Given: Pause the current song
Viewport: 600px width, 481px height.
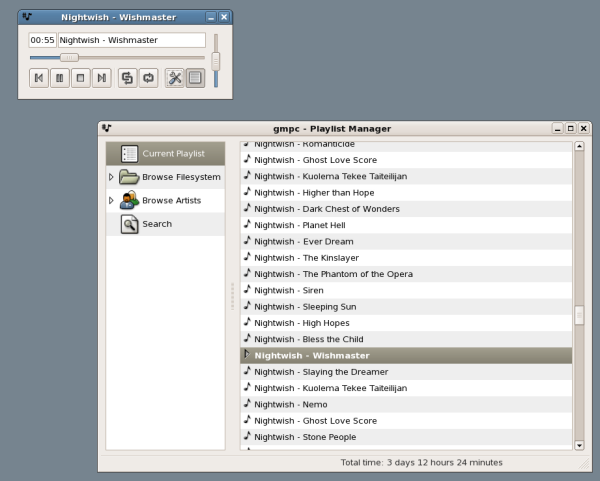Looking at the screenshot, I should (x=60, y=78).
